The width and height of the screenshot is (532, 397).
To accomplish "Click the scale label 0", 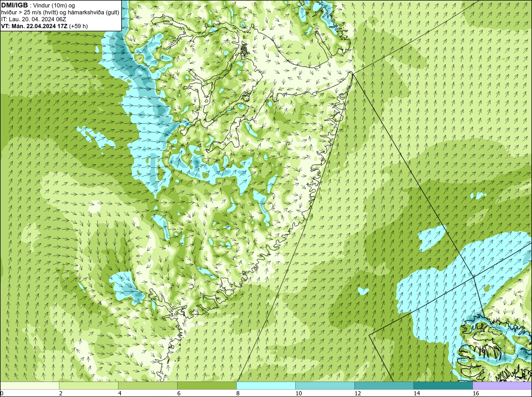I will [x=2, y=393].
